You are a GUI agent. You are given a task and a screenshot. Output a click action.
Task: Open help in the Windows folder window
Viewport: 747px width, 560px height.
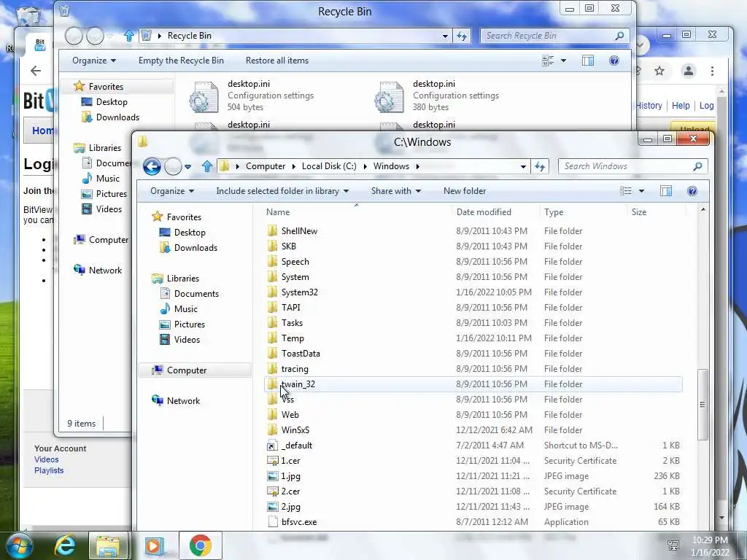(692, 191)
